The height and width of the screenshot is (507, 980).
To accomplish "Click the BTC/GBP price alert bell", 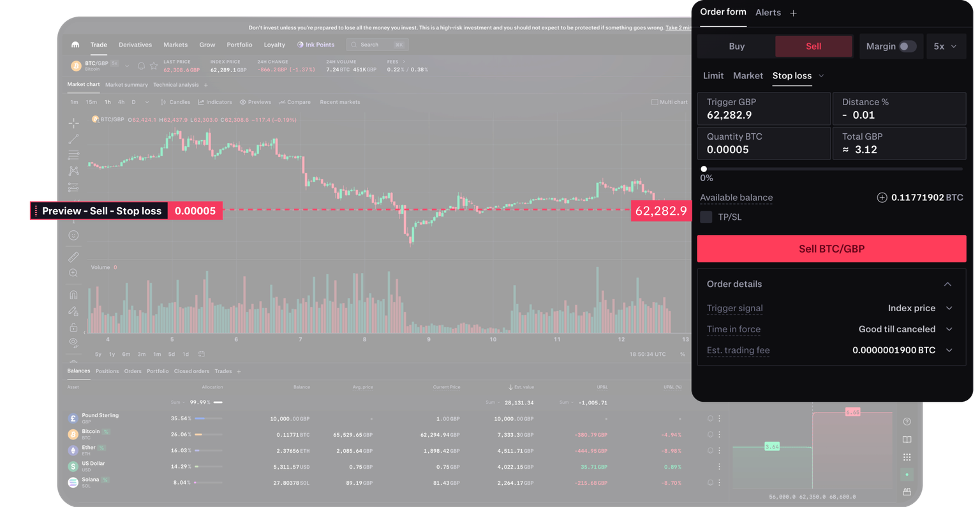I will coord(141,66).
